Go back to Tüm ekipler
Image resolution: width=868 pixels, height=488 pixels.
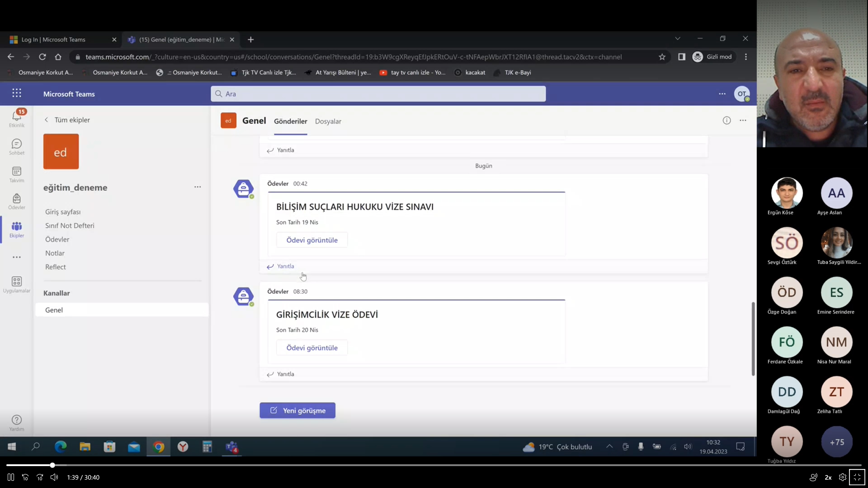67,120
